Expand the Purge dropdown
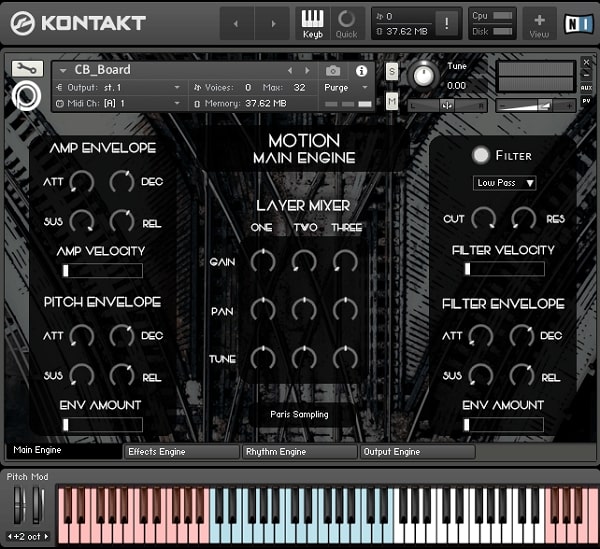This screenshot has width=600, height=549. 365,88
